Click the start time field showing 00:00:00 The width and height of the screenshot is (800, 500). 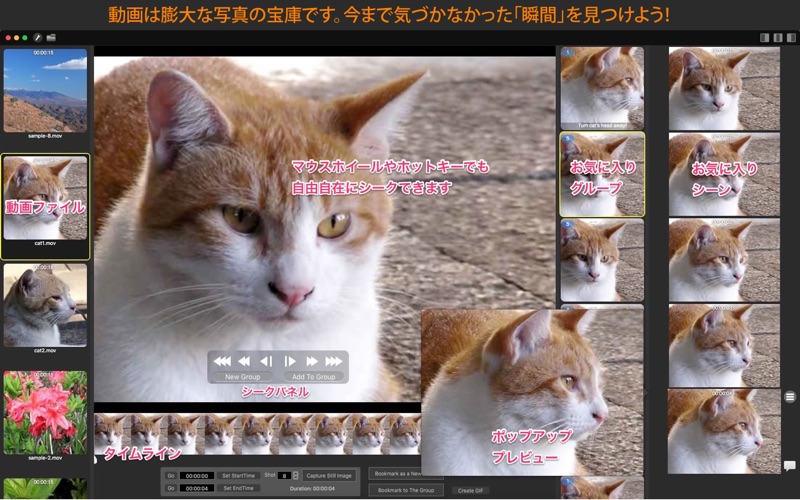tap(197, 476)
